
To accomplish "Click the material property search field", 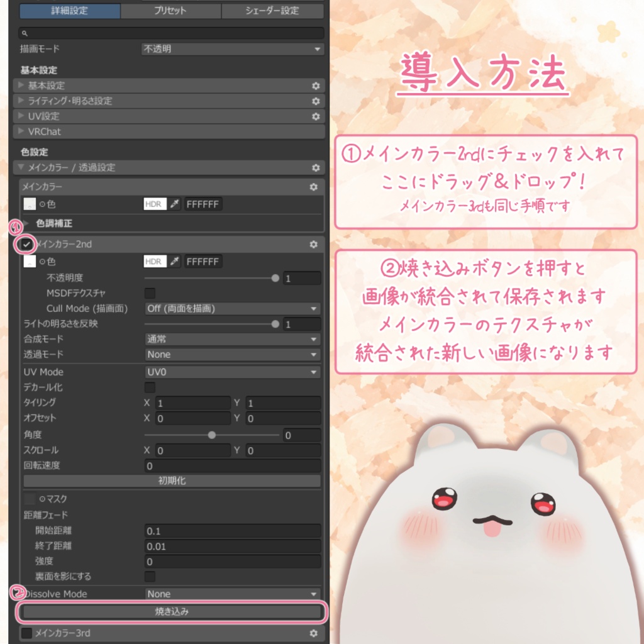I will (x=171, y=33).
